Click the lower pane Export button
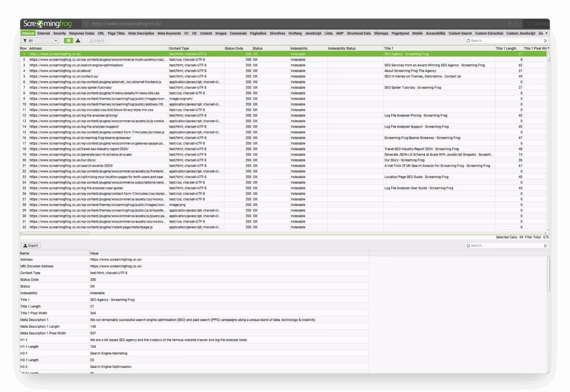 (x=31, y=246)
